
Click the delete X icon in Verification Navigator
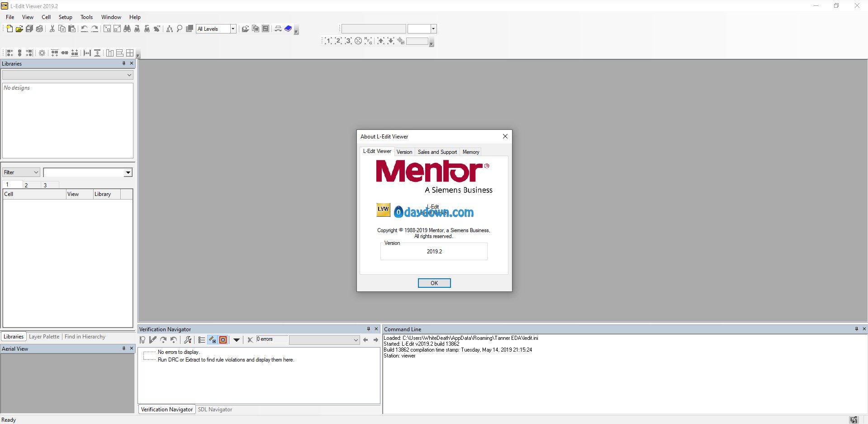click(x=250, y=340)
